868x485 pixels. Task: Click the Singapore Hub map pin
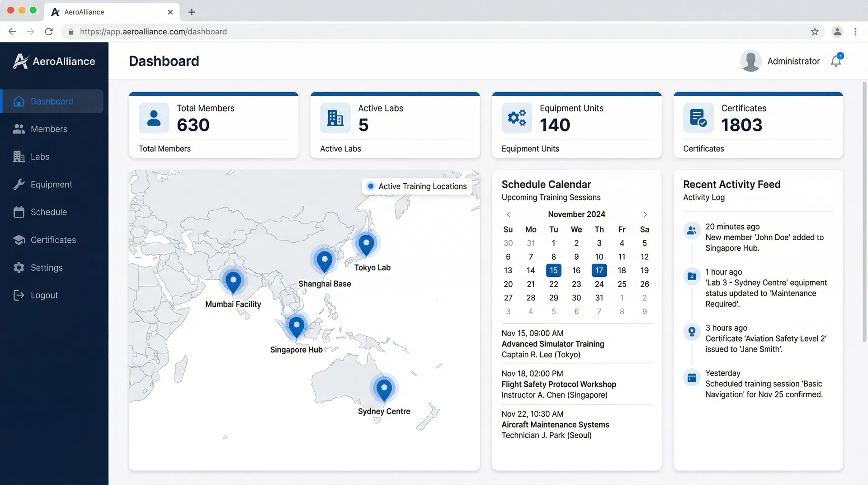(x=296, y=327)
